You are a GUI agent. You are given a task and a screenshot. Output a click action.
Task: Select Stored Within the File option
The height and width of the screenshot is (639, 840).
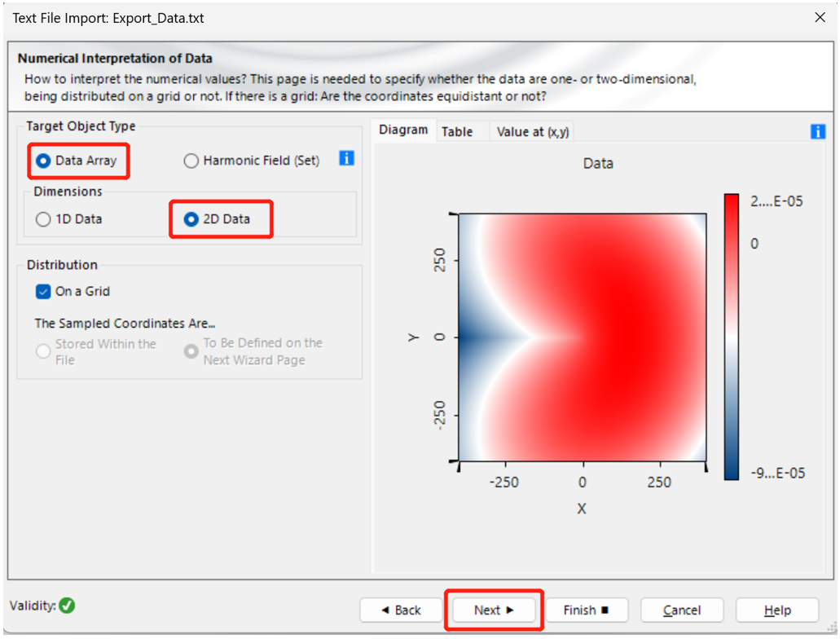[44, 351]
